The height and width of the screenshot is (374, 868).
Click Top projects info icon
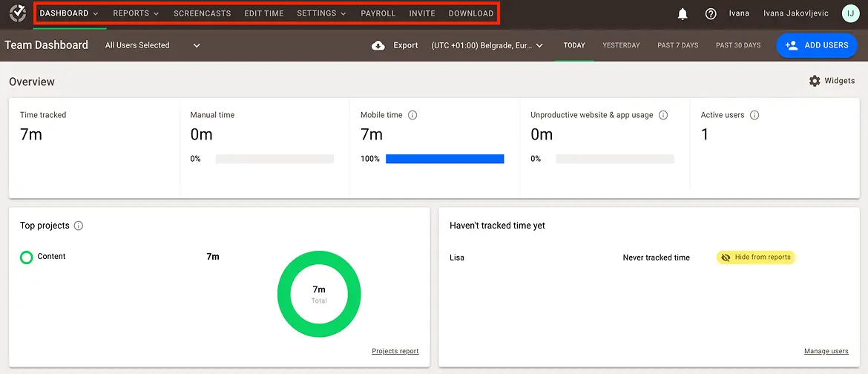(79, 226)
